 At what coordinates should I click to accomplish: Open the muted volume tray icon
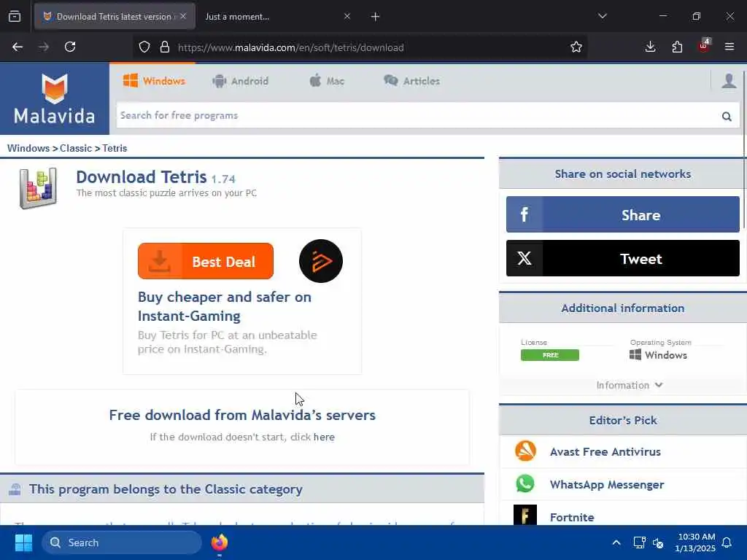(x=658, y=542)
